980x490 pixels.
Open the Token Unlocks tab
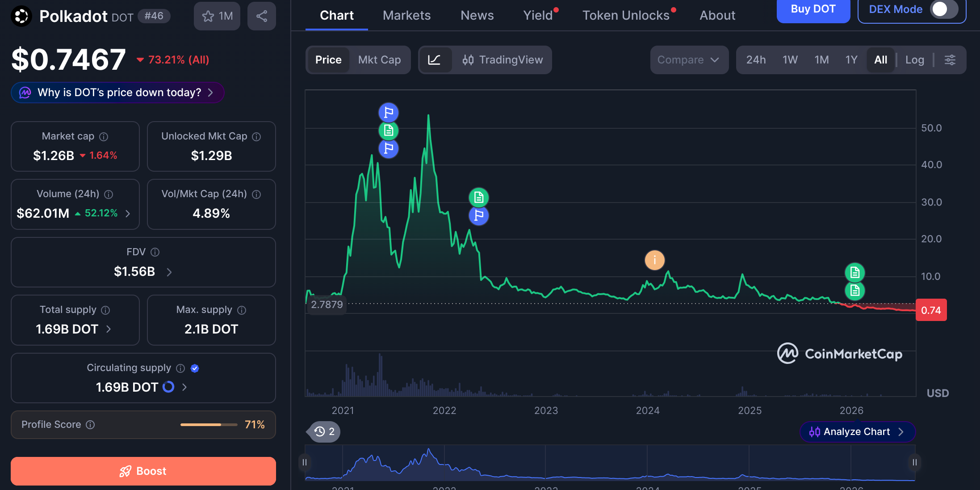coord(626,15)
